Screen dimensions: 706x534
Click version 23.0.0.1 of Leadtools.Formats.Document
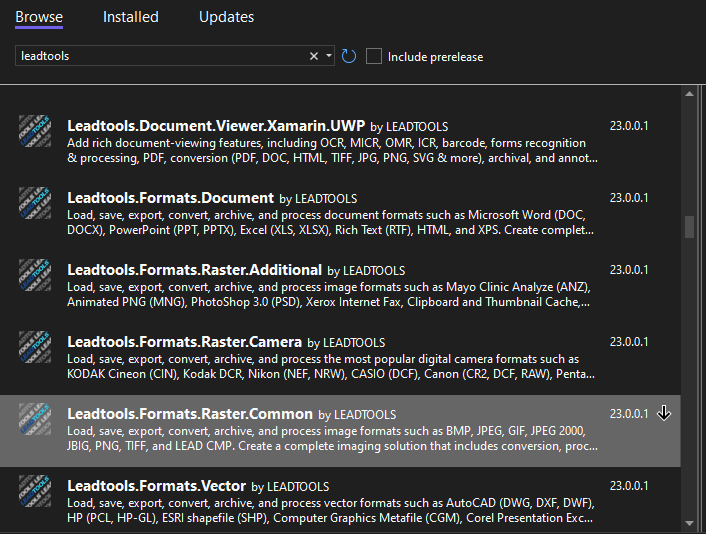629,198
